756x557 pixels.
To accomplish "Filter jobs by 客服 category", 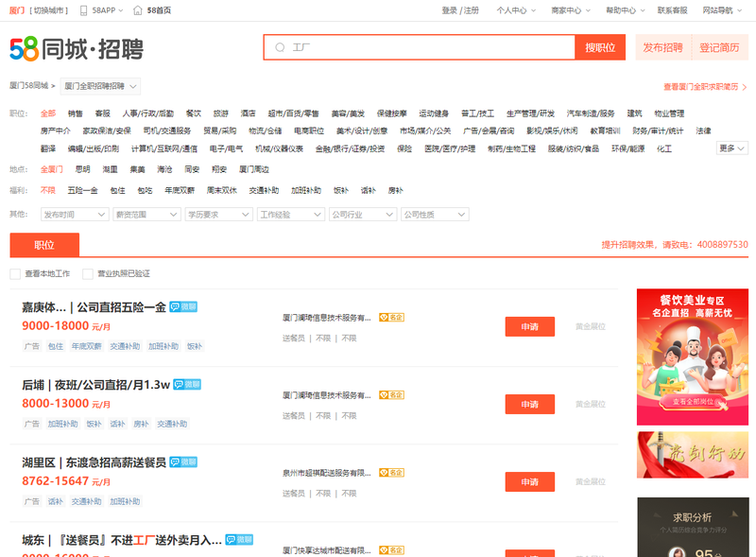I will pos(103,113).
